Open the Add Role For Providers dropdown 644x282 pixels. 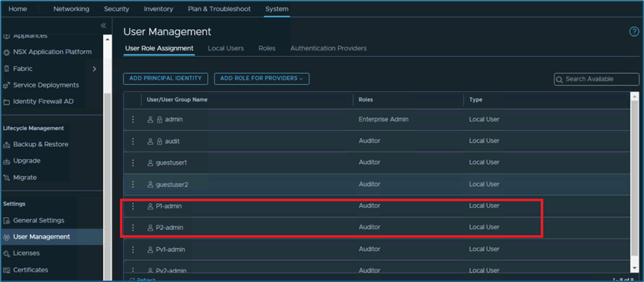click(262, 79)
